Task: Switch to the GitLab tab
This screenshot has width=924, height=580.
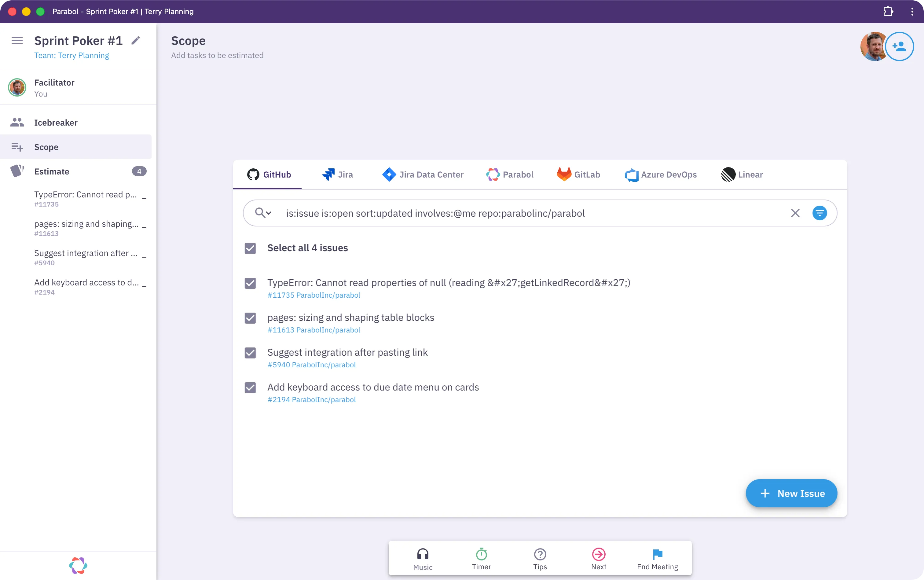Action: pyautogui.click(x=578, y=174)
